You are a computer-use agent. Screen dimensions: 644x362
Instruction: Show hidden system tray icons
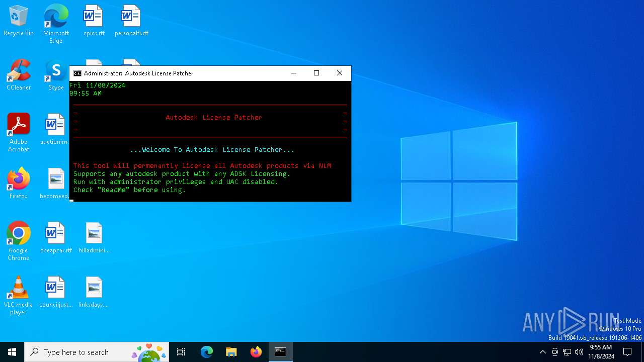[x=542, y=352]
